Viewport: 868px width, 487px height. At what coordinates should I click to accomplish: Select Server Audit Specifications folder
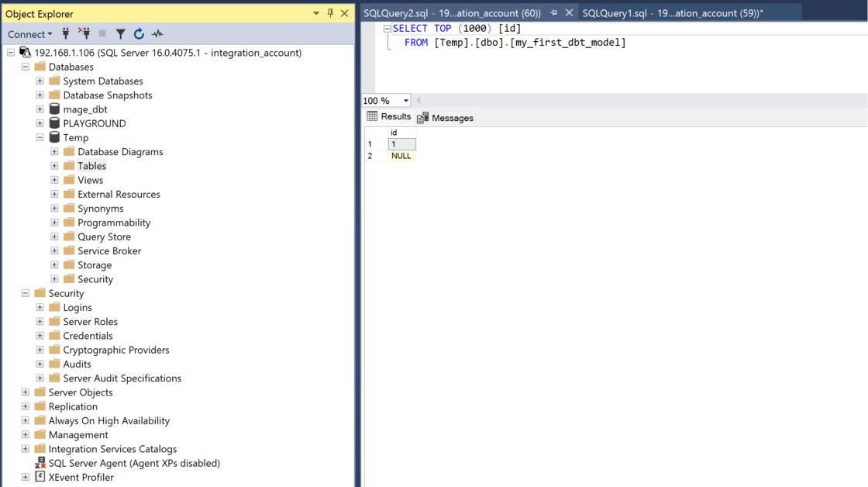[x=122, y=378]
